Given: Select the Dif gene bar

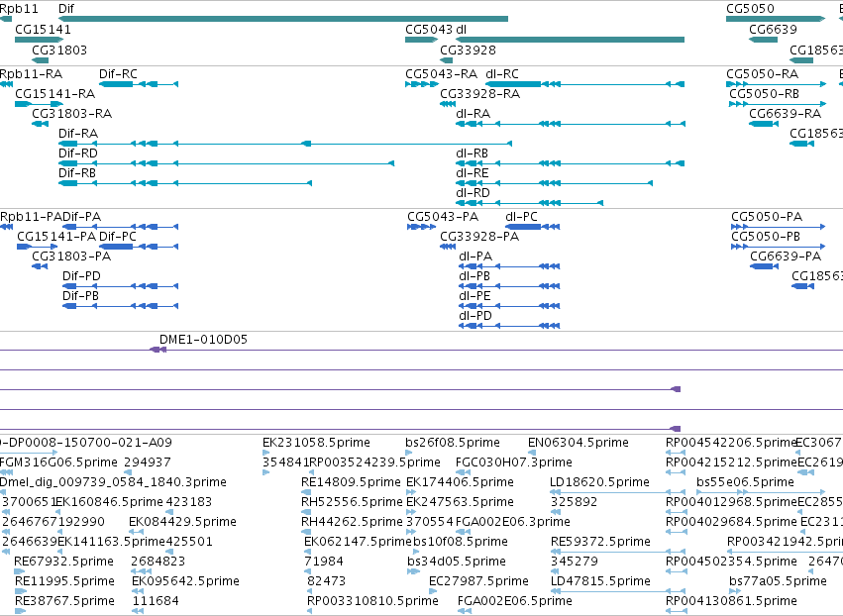Looking at the screenshot, I should [282, 19].
